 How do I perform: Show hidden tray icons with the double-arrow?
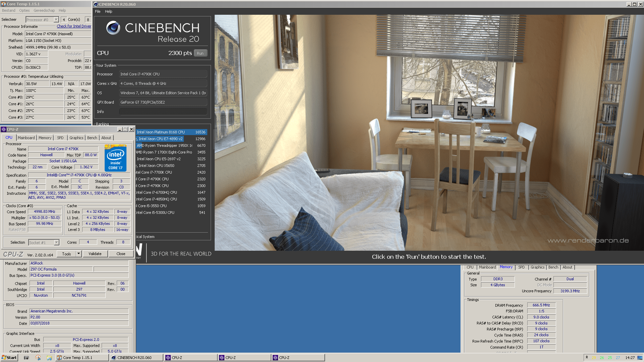pos(587,357)
